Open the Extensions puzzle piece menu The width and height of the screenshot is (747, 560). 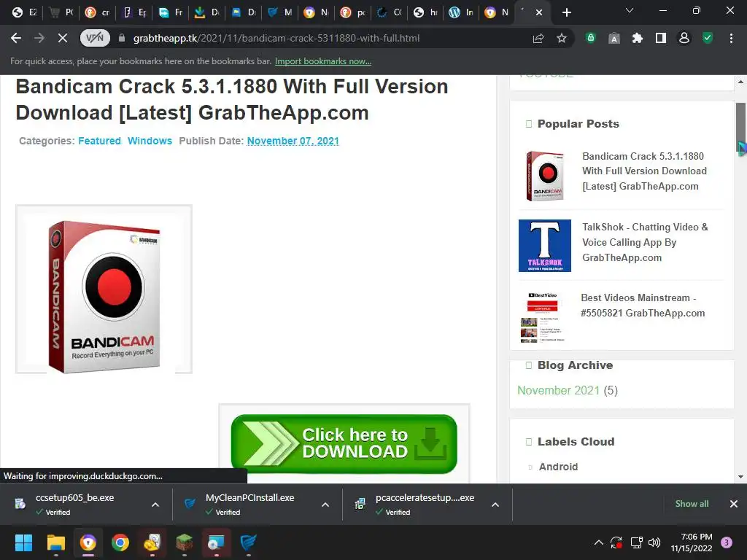point(638,38)
